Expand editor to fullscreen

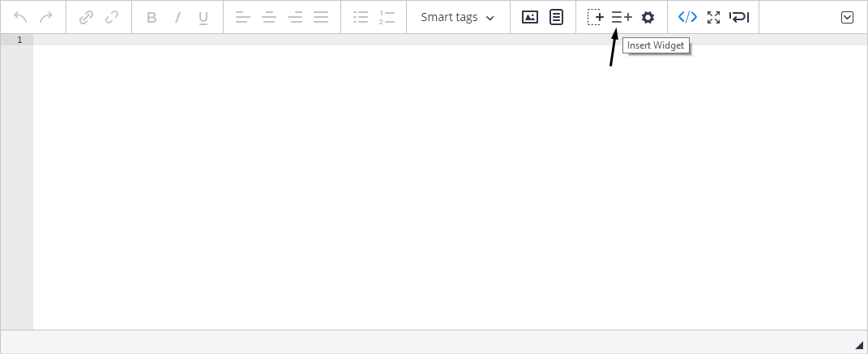[x=713, y=17]
